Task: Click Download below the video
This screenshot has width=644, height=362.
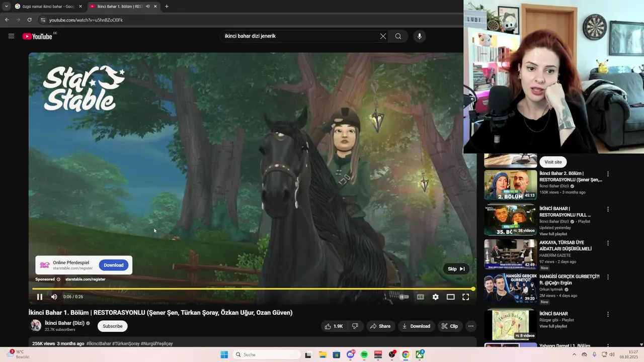Action: coord(416,326)
